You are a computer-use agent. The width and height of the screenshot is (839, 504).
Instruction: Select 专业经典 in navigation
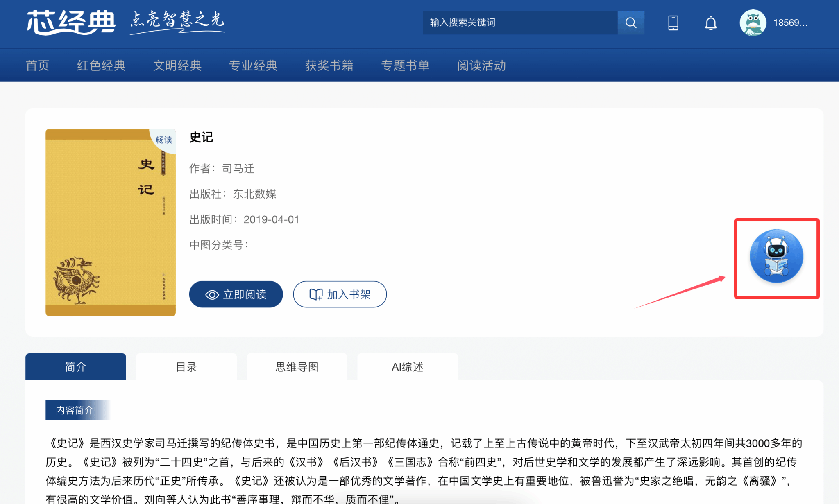(x=253, y=66)
